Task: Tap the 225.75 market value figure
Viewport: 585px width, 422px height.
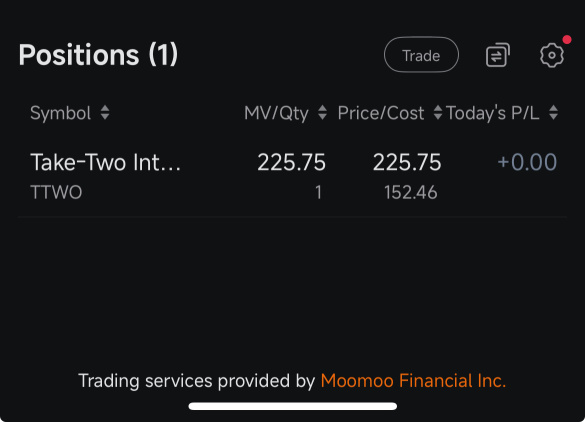Action: pyautogui.click(x=291, y=162)
